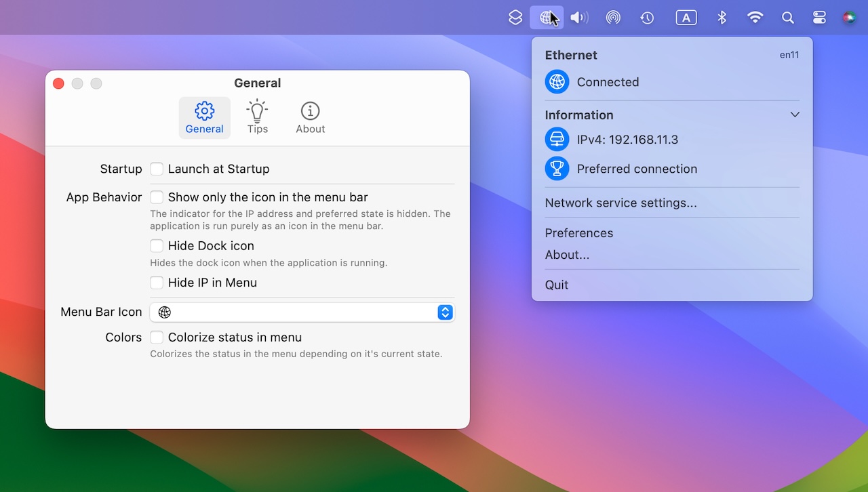Switch to the Tips tab label
This screenshot has width=868, height=492.
tap(258, 129)
